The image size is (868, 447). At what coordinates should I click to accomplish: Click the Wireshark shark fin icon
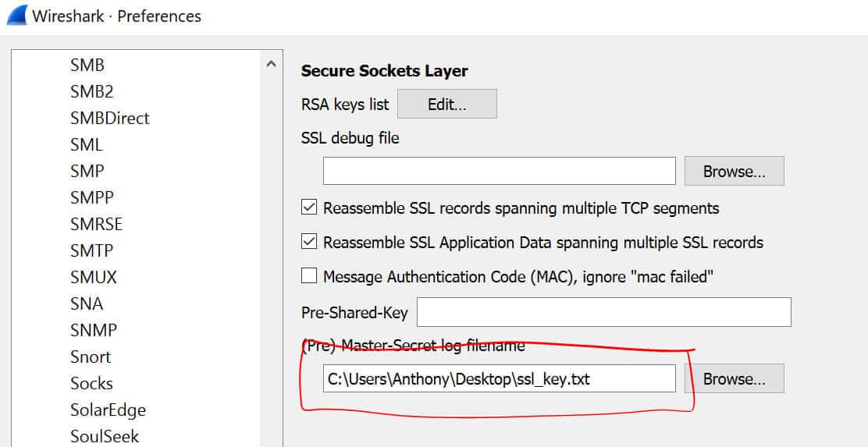tap(17, 15)
